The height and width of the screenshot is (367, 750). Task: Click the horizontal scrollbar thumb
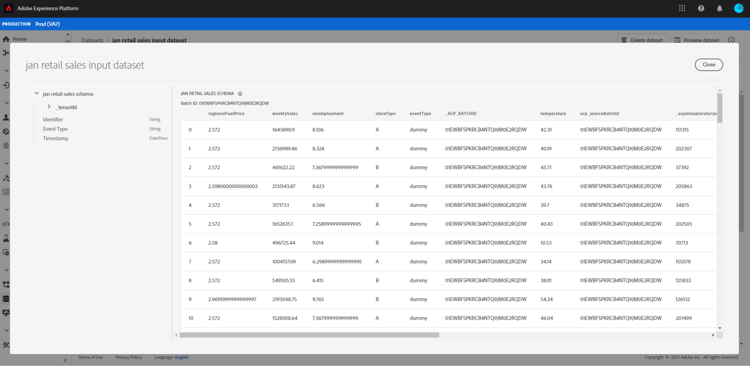[x=309, y=335]
